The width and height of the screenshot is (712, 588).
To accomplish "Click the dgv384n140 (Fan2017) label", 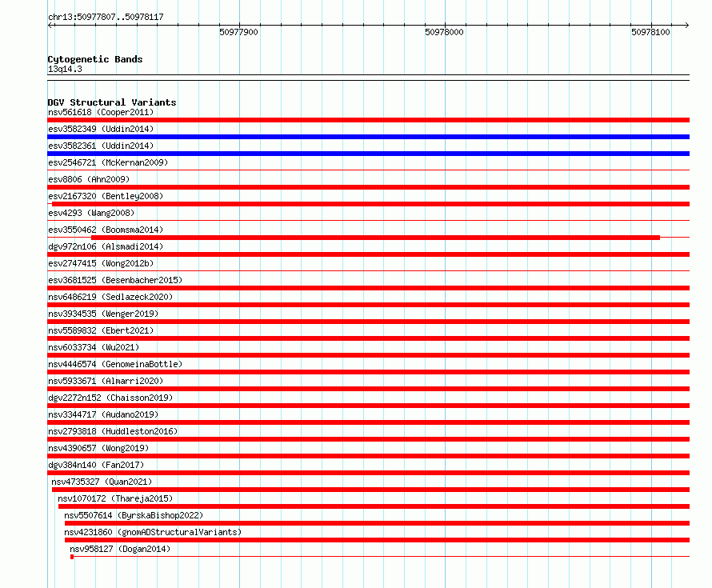I will coord(96,465).
